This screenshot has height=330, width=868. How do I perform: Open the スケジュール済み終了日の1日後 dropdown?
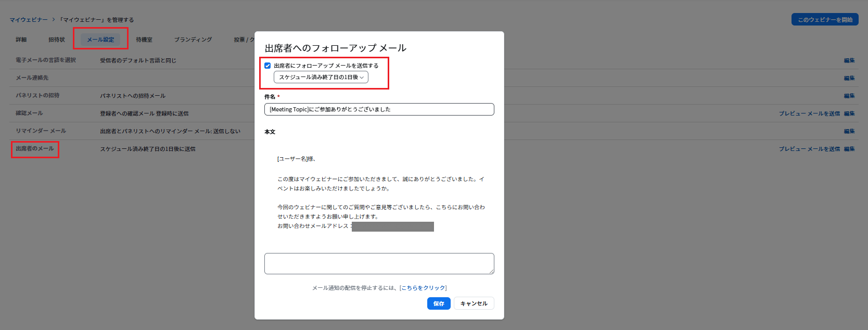point(321,77)
